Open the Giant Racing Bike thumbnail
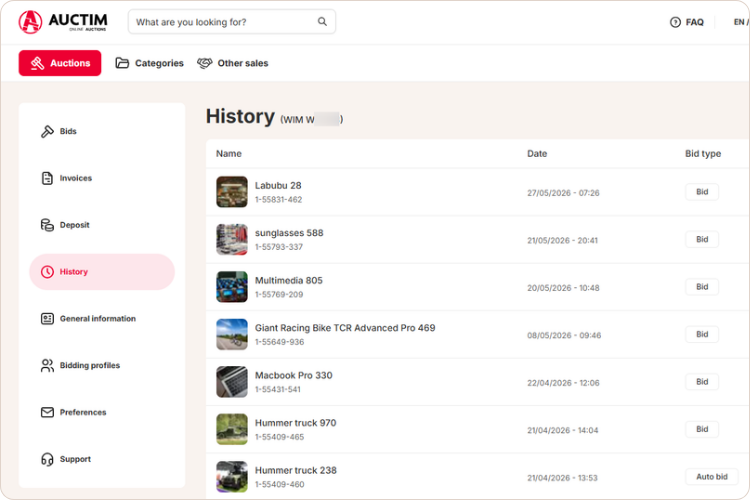This screenshot has width=750, height=500. 232,334
